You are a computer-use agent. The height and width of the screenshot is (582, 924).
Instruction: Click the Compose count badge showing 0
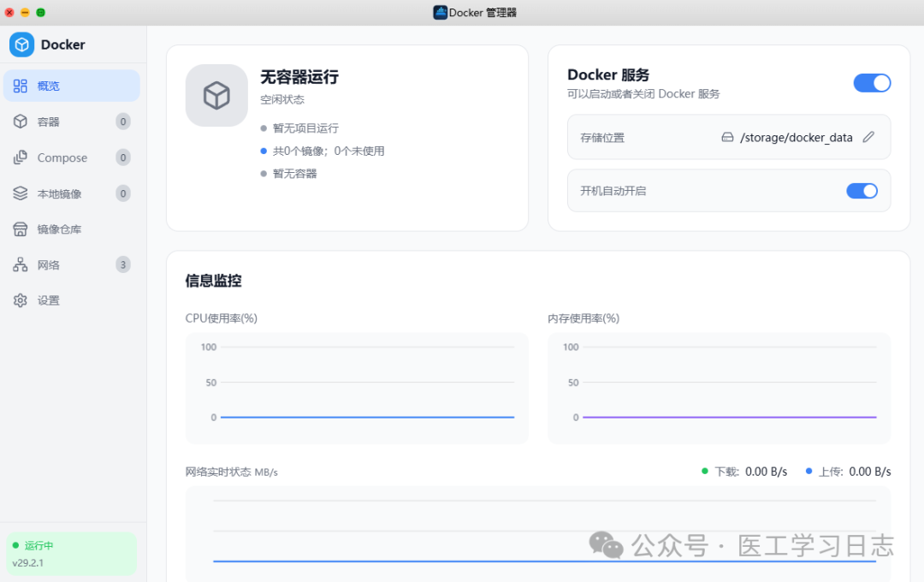[x=122, y=157]
